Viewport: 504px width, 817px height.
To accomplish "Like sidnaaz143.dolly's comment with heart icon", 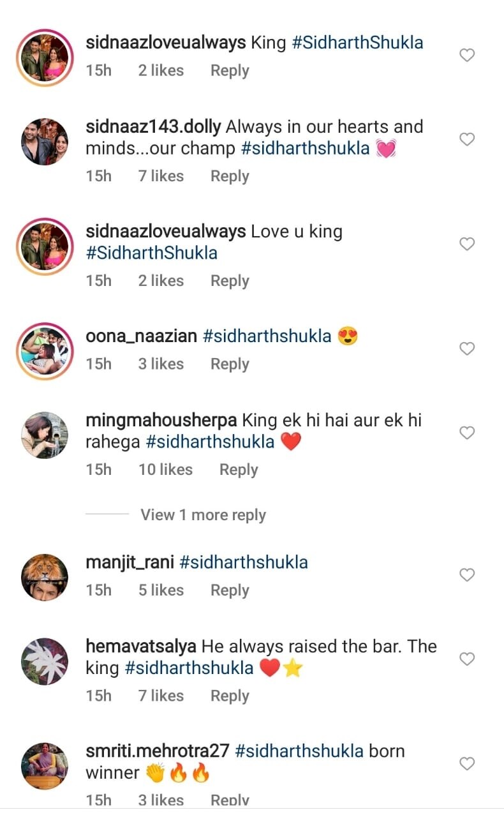I will [467, 139].
